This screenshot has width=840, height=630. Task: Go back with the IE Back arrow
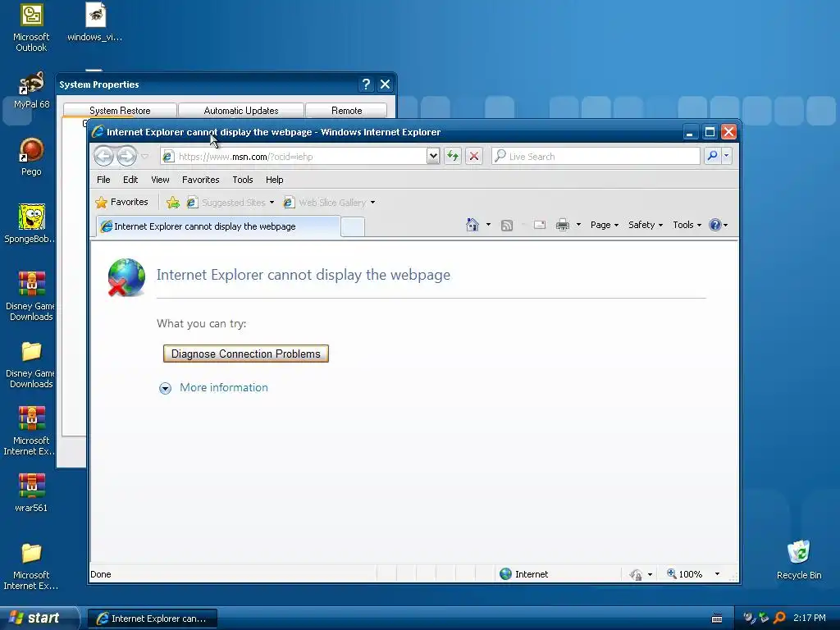[104, 157]
